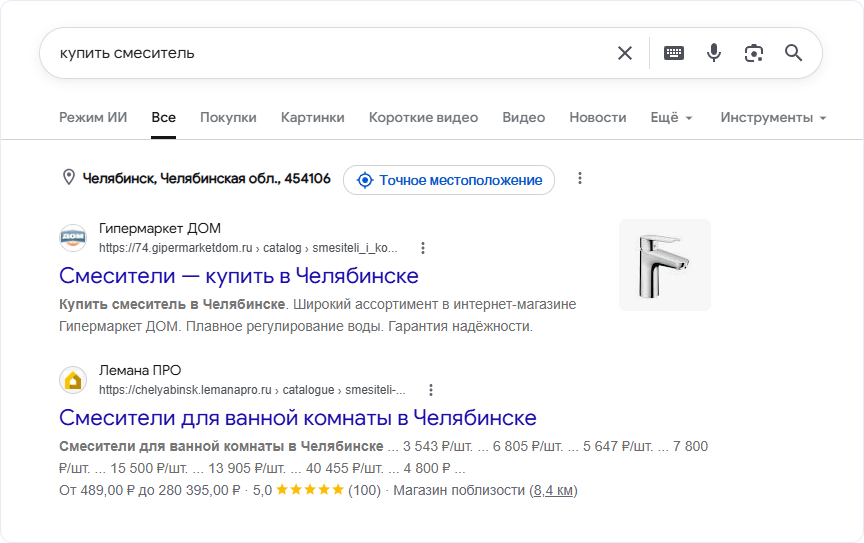Image resolution: width=864 pixels, height=543 pixels.
Task: Switch to Короткие видео tab
Action: (x=423, y=117)
